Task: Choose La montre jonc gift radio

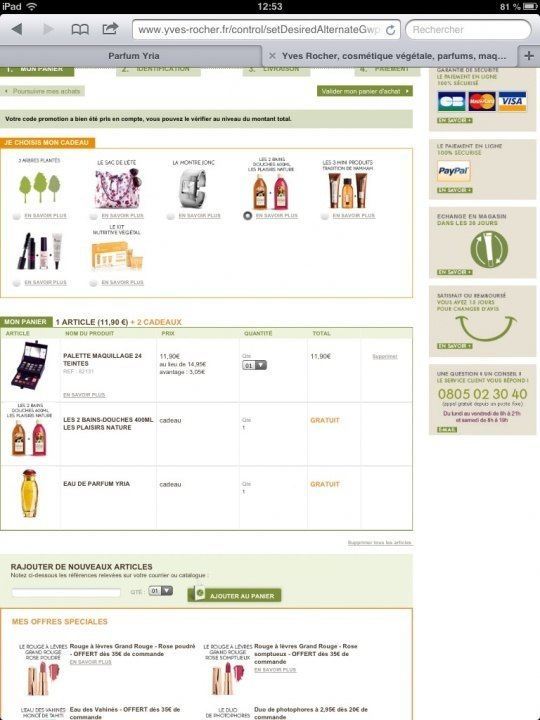Action: [170, 216]
